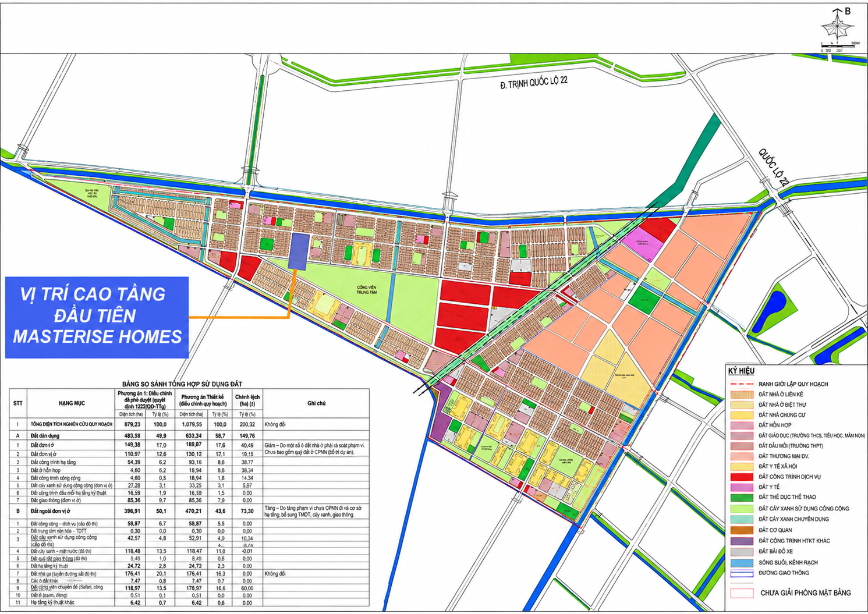Image resolution: width=868 pixels, height=614 pixels.
Task: Click the 1,079,55 area cell
Action: (x=192, y=424)
